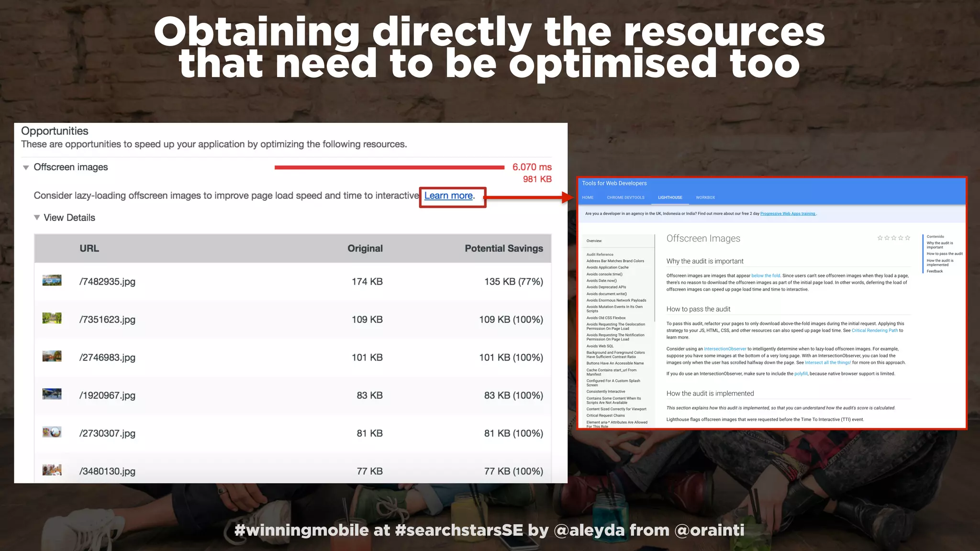Jump to How to pass the audit in contents
The height and width of the screenshot is (551, 980).
pos(945,253)
